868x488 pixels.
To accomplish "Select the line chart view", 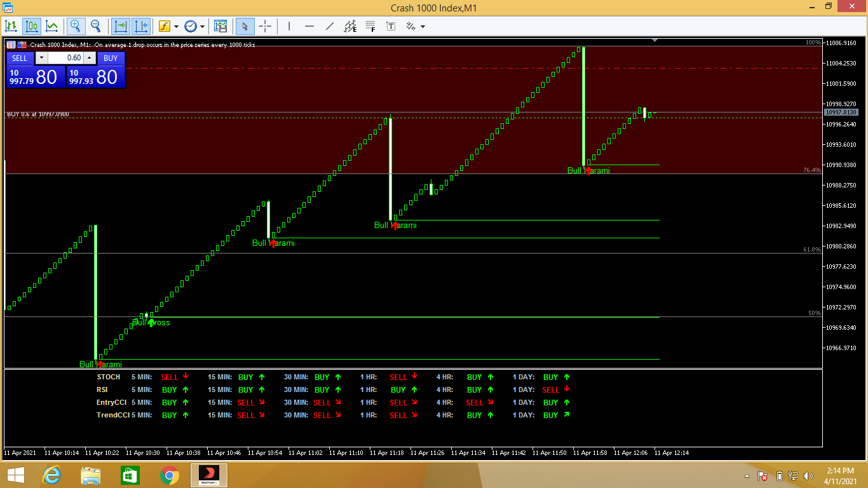I will 52,26.
